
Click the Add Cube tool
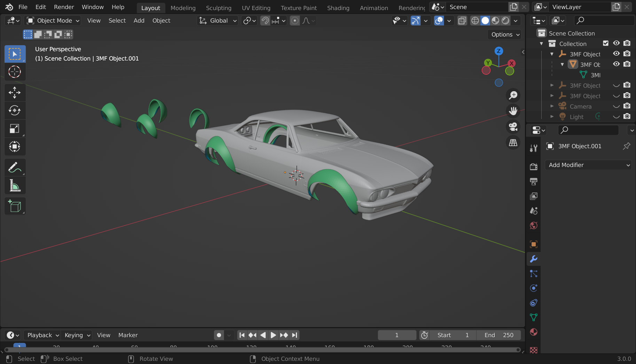(x=15, y=206)
